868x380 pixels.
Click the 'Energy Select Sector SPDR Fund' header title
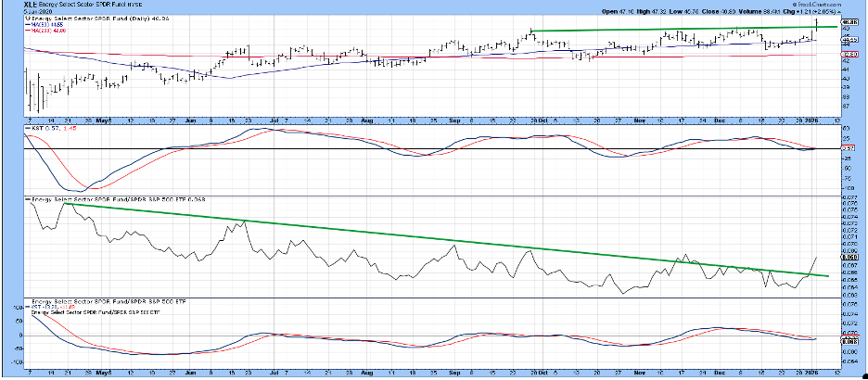pos(82,5)
